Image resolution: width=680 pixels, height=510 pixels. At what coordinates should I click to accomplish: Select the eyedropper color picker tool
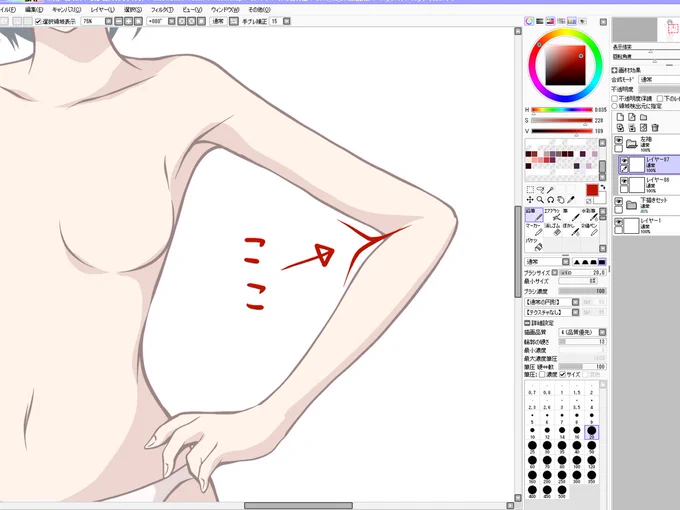coord(571,200)
